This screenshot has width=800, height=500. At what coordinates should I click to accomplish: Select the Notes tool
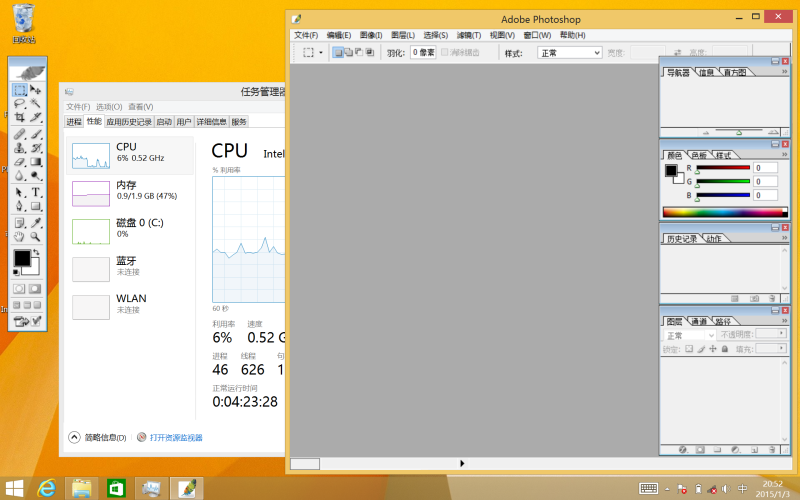coord(19,223)
